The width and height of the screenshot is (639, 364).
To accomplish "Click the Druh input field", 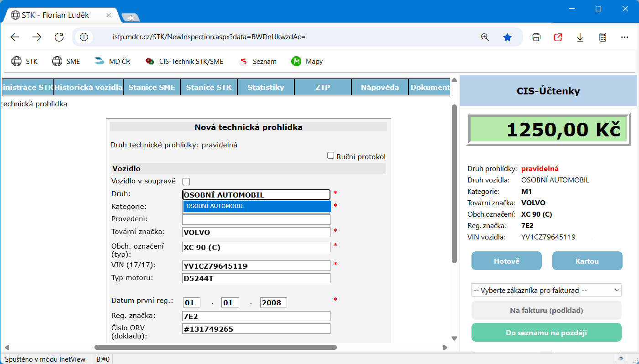I will coord(256,195).
